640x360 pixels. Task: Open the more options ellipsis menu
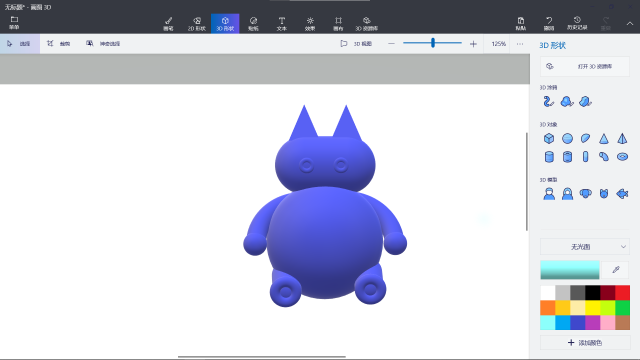point(520,44)
